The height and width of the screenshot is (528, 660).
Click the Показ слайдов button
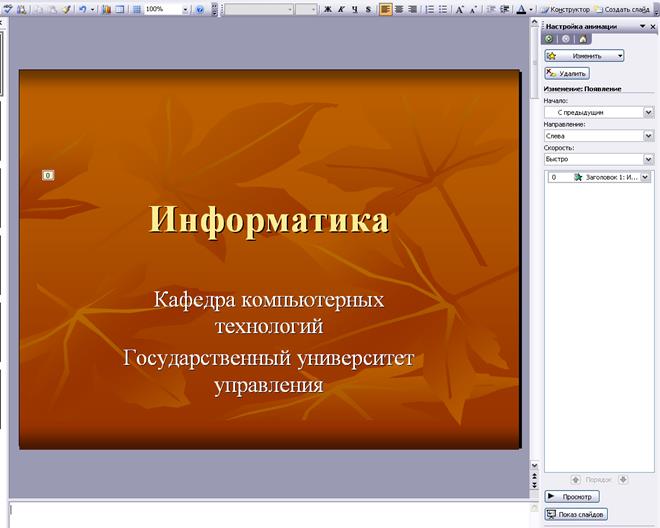pos(576,514)
